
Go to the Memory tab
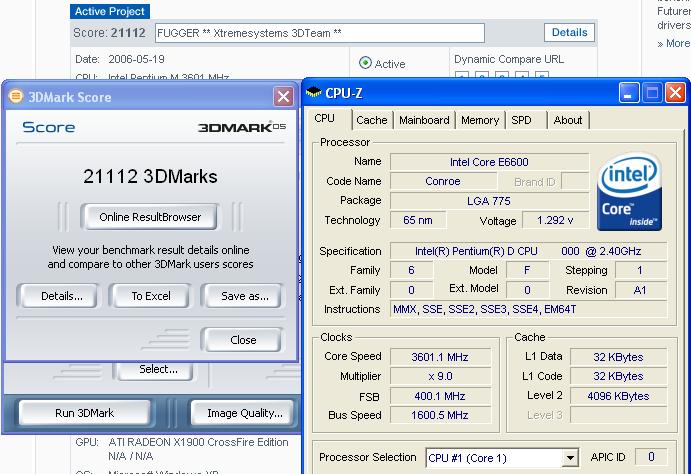point(480,120)
